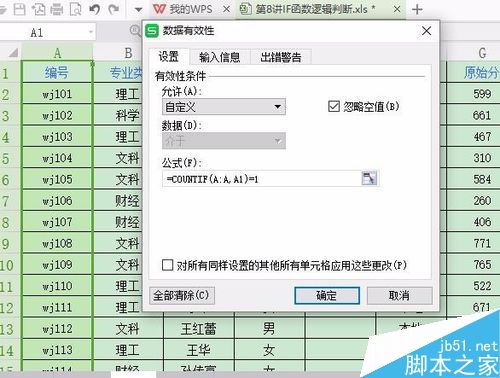Image resolution: width=500 pixels, height=378 pixels.
Task: Select the 原始分 header cell
Action: click(473, 72)
